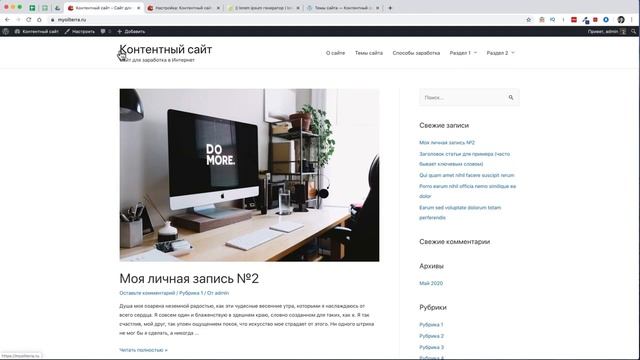Open the admin author link in post meta

pyautogui.click(x=222, y=293)
